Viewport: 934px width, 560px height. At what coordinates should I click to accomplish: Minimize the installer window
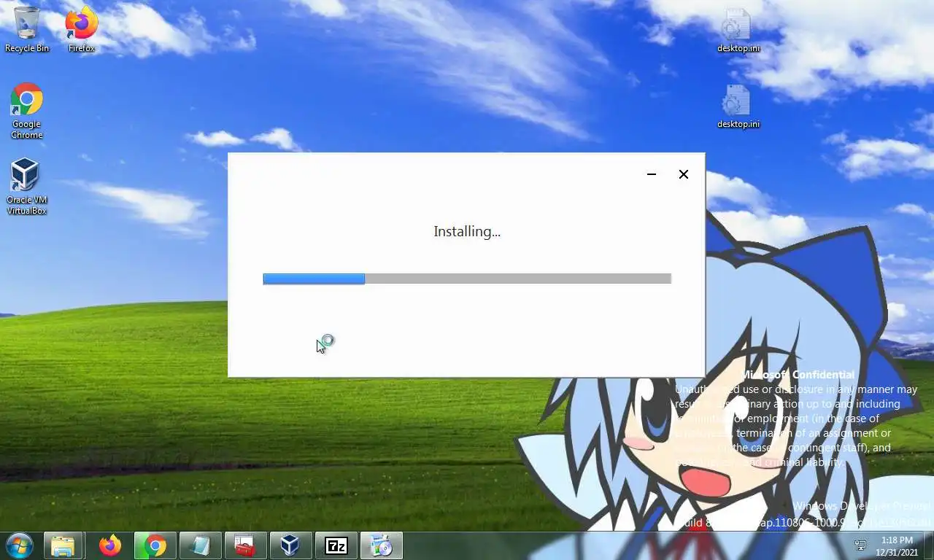[652, 174]
